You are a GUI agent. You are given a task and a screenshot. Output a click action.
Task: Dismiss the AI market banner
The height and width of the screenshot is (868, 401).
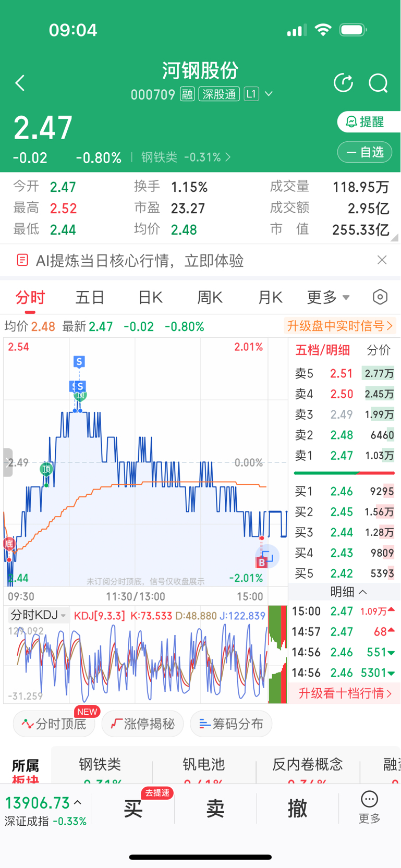click(x=382, y=260)
